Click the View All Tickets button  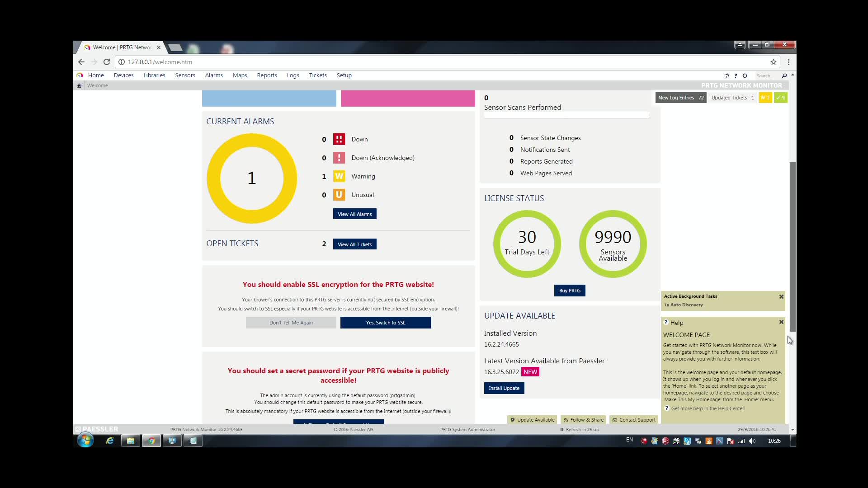coord(354,244)
